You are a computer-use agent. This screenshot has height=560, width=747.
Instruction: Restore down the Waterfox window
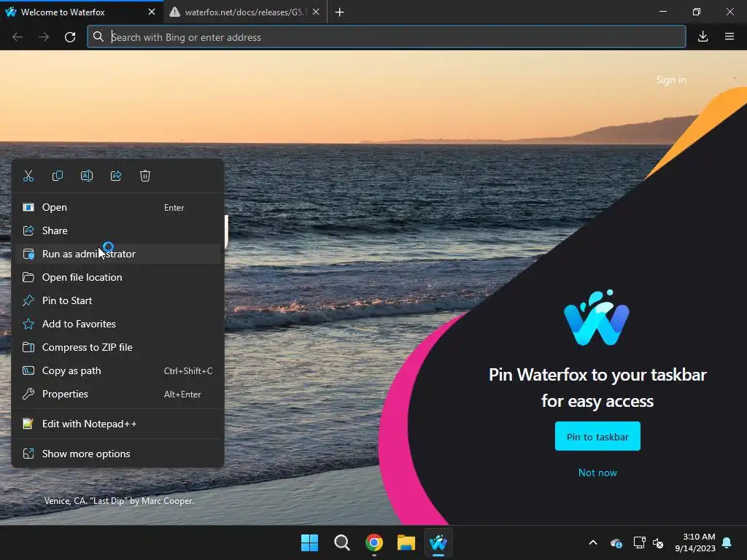[697, 12]
